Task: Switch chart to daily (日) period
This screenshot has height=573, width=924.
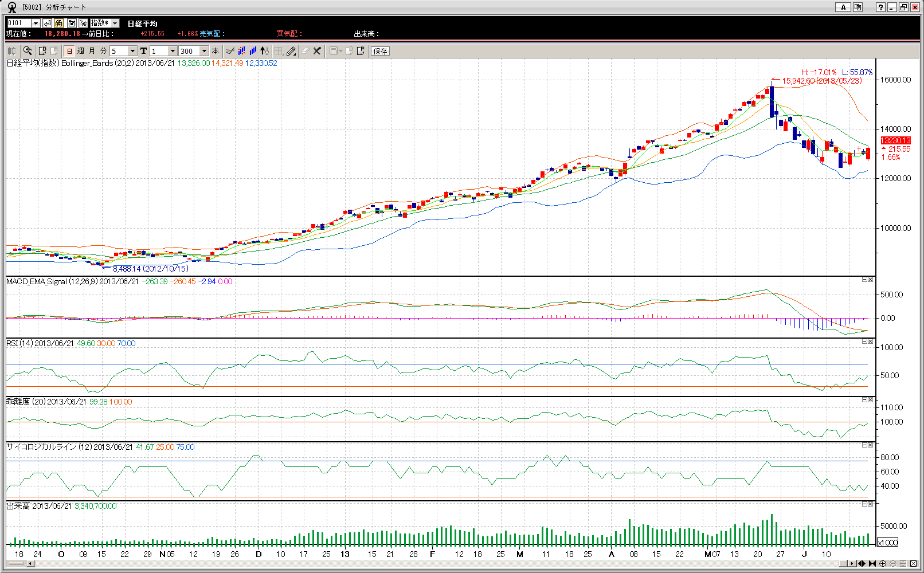Action: [x=69, y=51]
